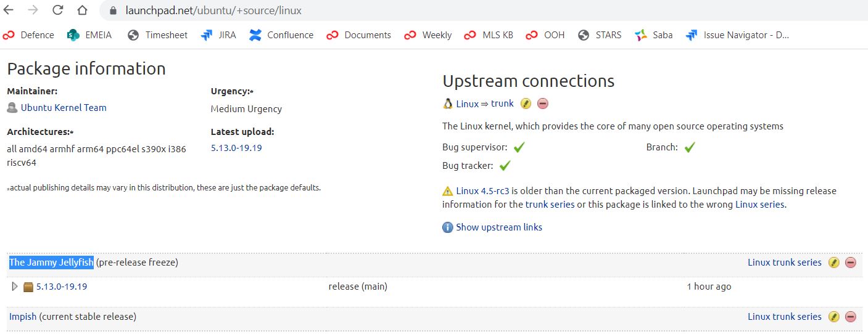Viewport: 868px width, 334px height.
Task: Click the blue info icon by Show upstream links
Action: tap(448, 227)
